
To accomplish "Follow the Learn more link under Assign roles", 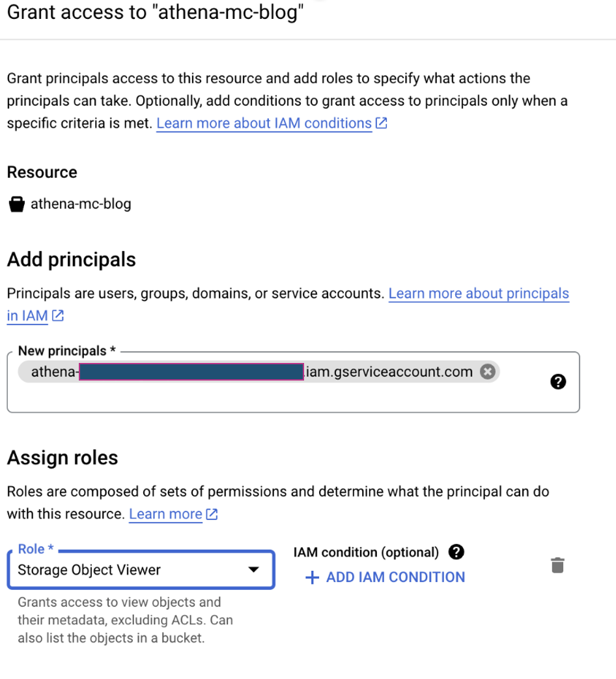I will [165, 514].
